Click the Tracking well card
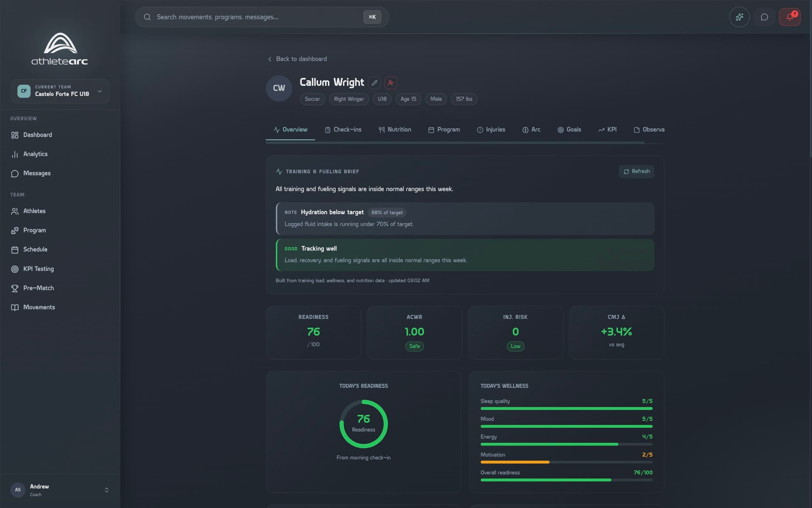Screen dimensions: 812x508 [465, 255]
